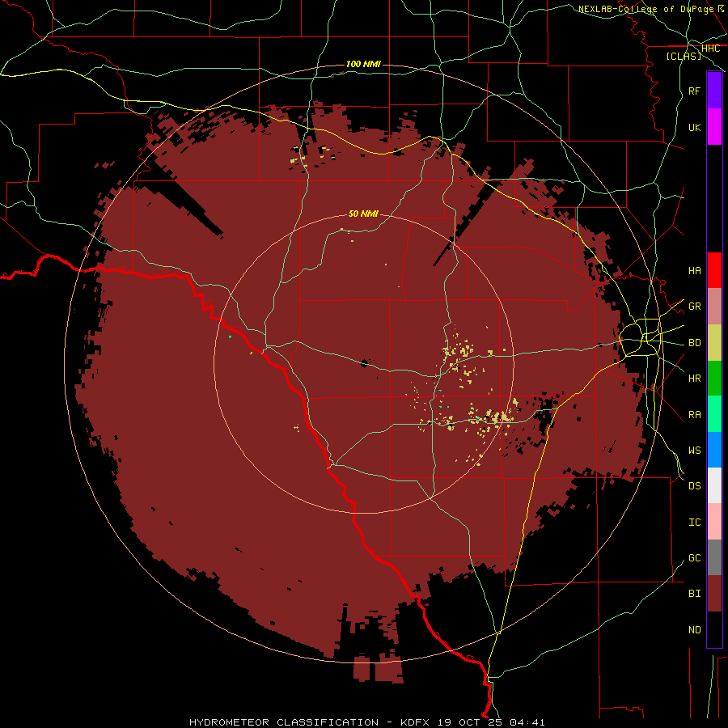
Task: Click the 100 NMI range ring label
Action: (363, 64)
